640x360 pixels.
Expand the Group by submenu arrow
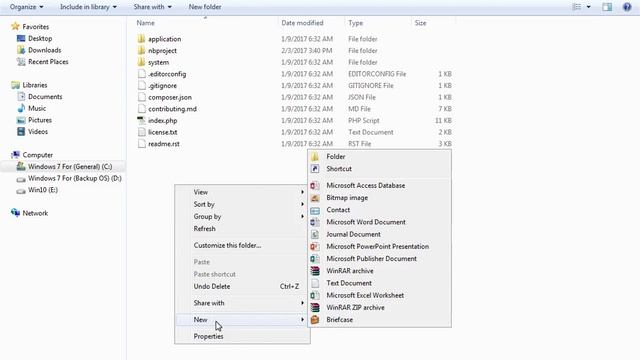302,216
